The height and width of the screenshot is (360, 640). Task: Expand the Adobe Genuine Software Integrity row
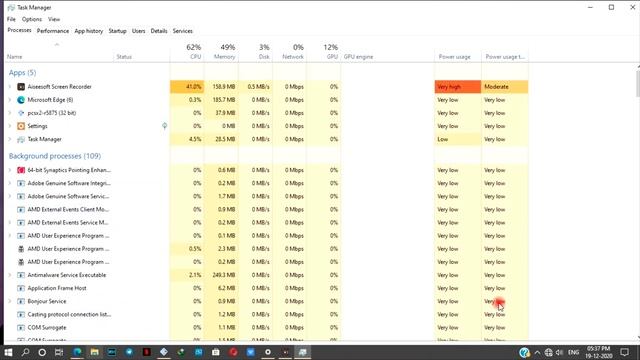[x=10, y=183]
